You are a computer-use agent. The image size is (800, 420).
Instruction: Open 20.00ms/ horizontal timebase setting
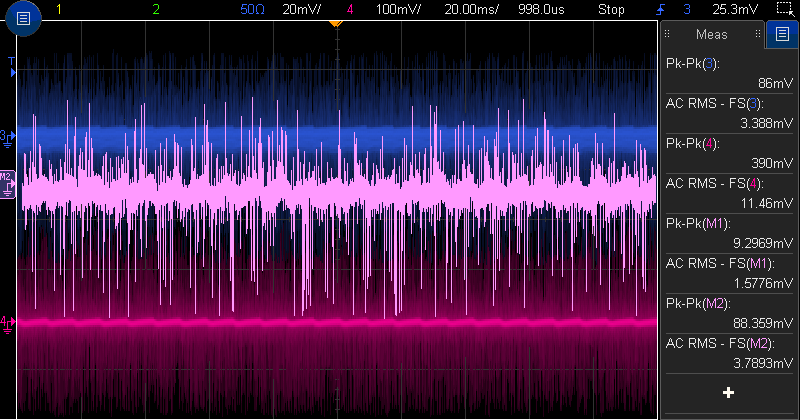(x=471, y=9)
